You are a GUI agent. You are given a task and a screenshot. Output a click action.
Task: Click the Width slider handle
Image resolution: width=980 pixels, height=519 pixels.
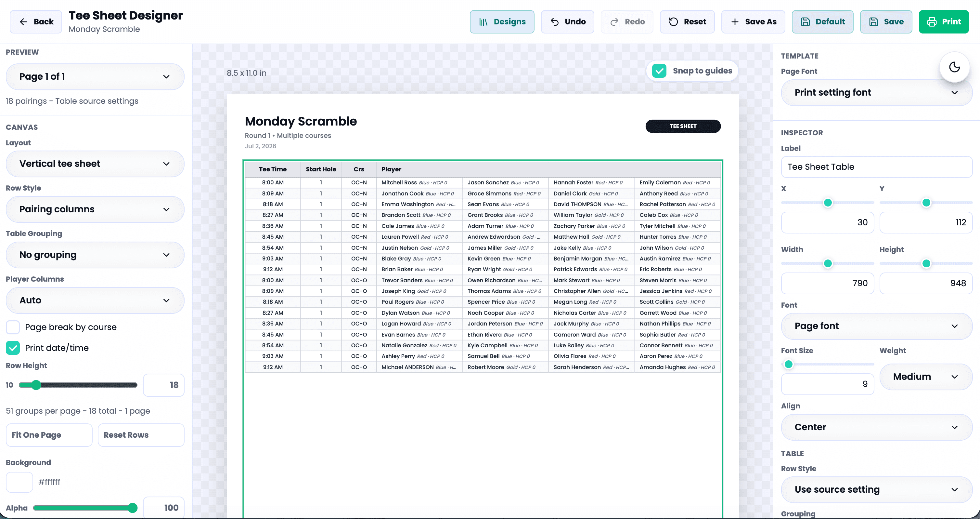[828, 263]
